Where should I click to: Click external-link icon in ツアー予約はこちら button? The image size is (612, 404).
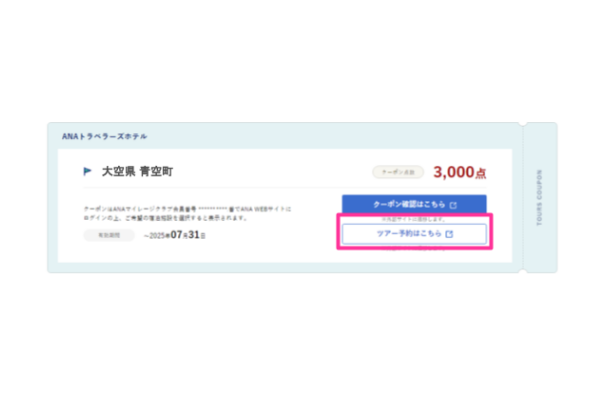[450, 234]
